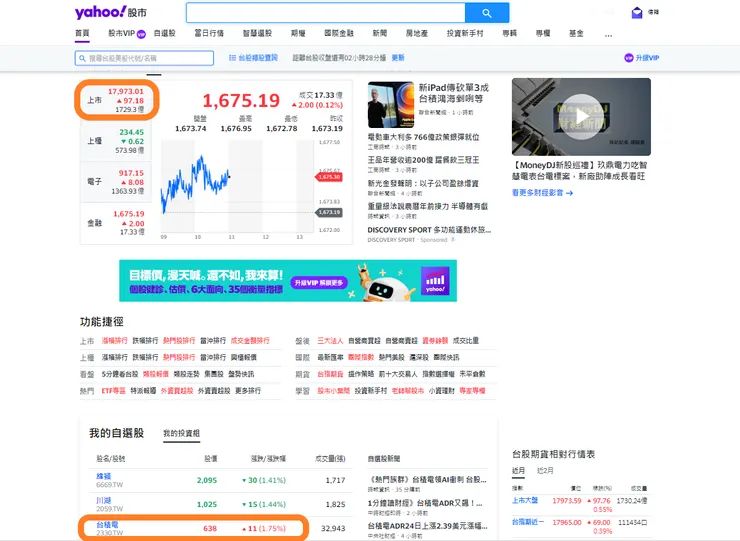Viewport: 740px width, 541px height.
Task: Click the main Yahoo search field
Action: coord(326,13)
